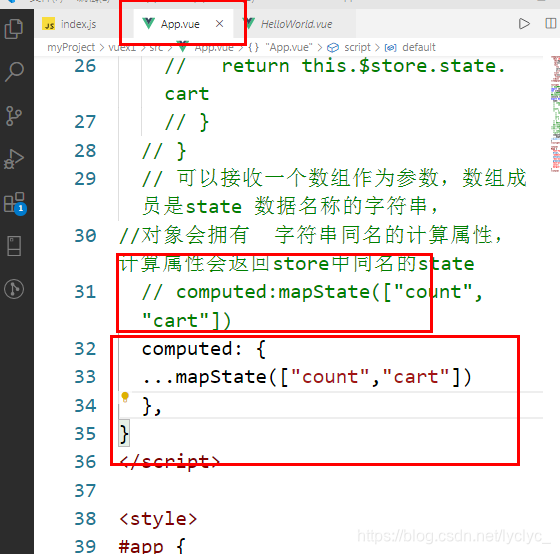Open the Search panel
The height and width of the screenshot is (554, 560).
14,72
